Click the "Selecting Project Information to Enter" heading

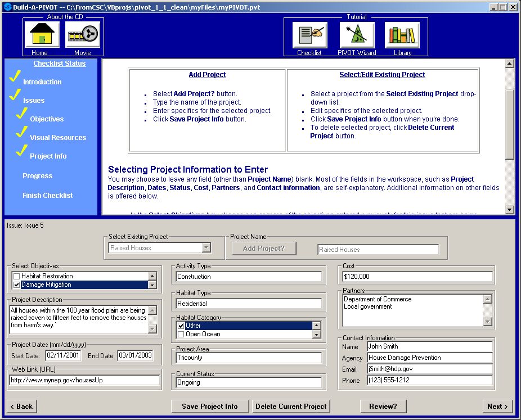point(188,170)
